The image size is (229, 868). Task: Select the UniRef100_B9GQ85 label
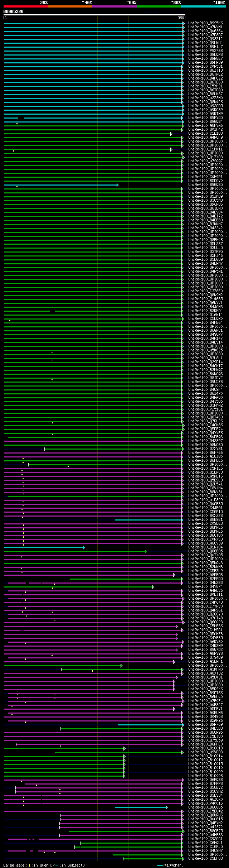205,184
